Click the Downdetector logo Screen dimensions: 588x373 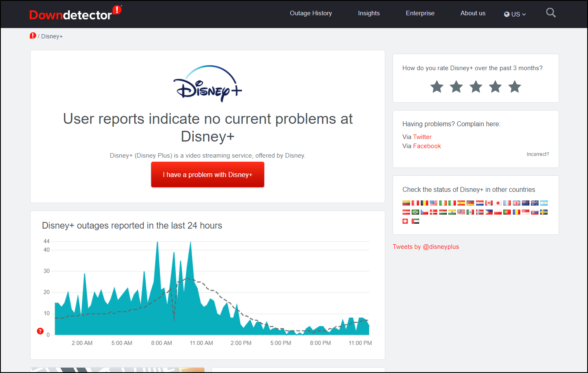click(x=75, y=14)
